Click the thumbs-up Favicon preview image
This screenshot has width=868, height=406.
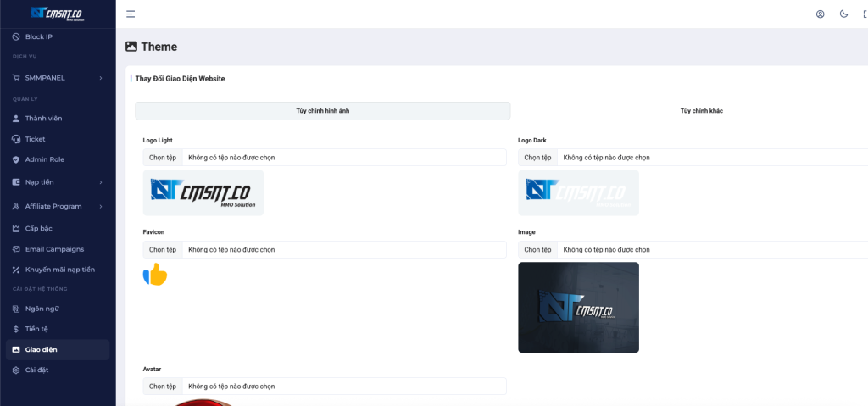tap(155, 274)
